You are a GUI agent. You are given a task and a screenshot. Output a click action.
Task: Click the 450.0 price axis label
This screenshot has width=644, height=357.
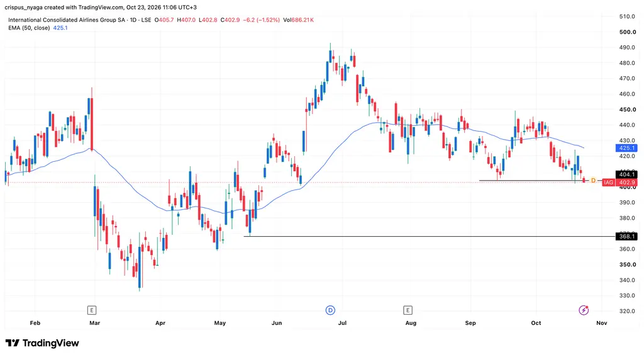[628, 110]
